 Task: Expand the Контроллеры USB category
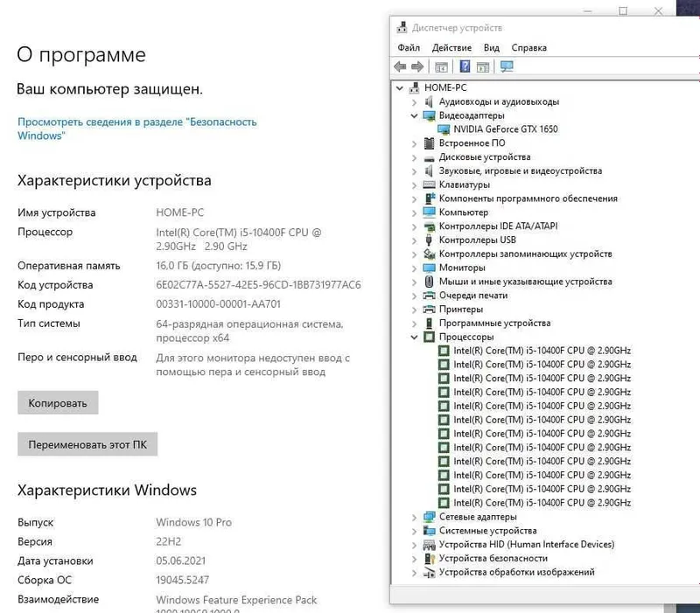tap(414, 240)
